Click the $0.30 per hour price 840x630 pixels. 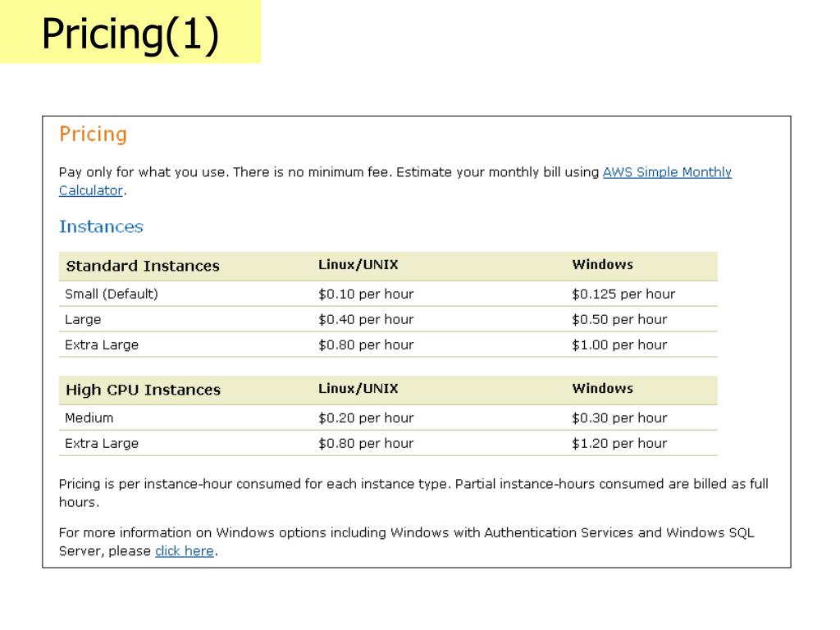tap(619, 418)
